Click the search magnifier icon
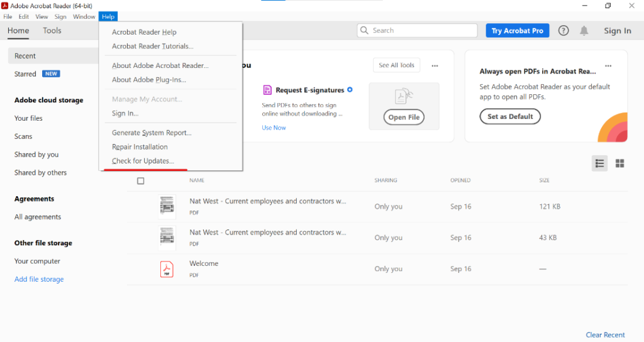This screenshot has width=644, height=342. 364,30
